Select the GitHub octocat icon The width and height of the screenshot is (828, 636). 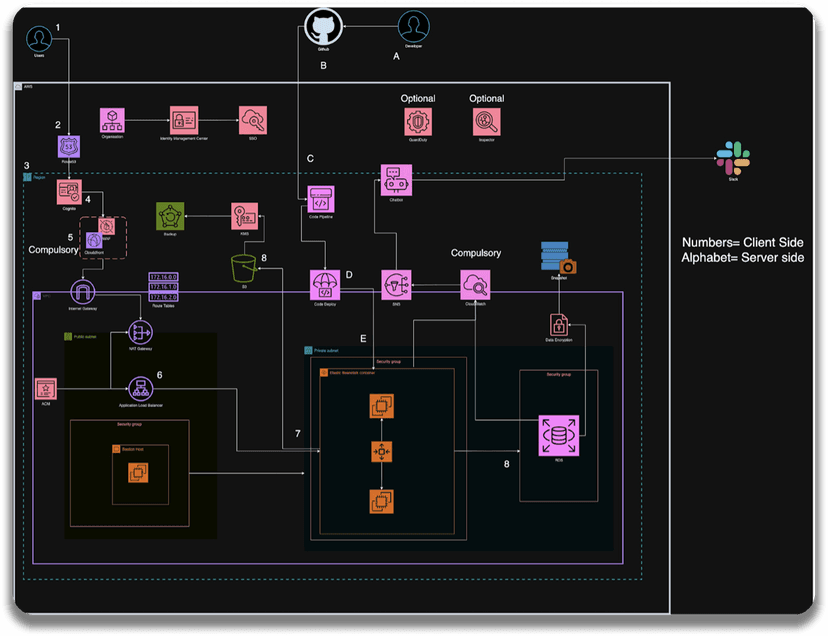click(323, 27)
